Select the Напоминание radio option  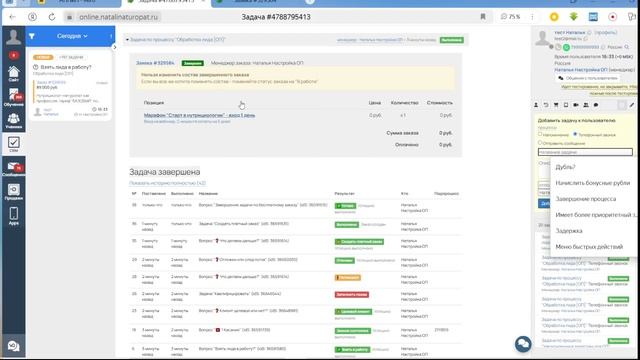tap(540, 134)
